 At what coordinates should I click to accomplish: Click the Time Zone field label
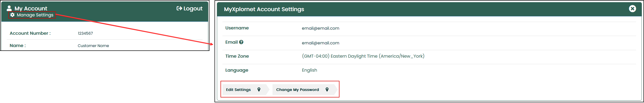[237, 56]
